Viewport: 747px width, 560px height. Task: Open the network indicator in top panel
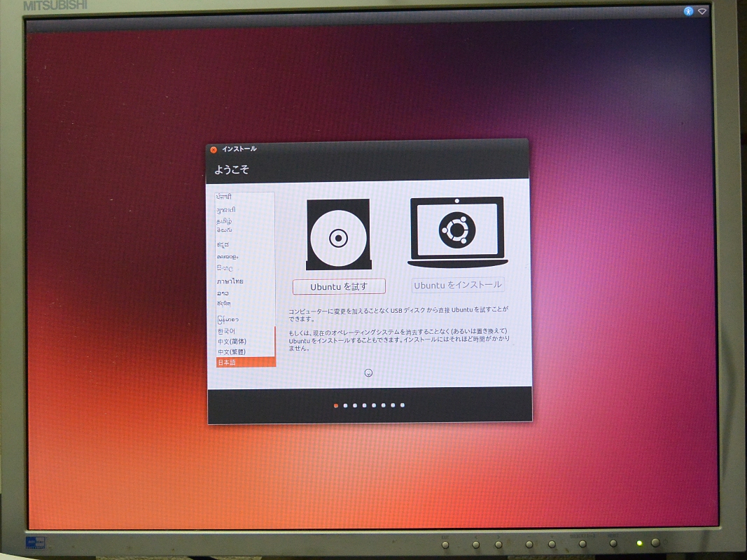(x=702, y=11)
